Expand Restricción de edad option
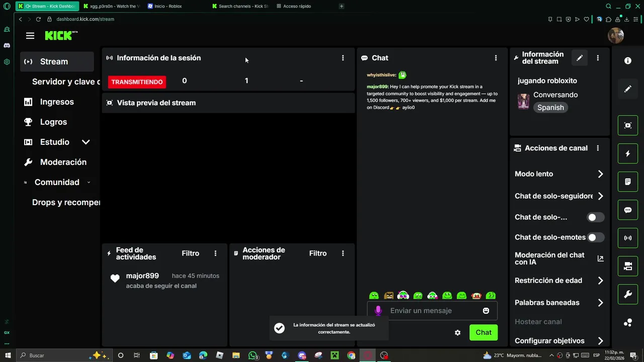The height and width of the screenshot is (362, 644). pyautogui.click(x=600, y=281)
